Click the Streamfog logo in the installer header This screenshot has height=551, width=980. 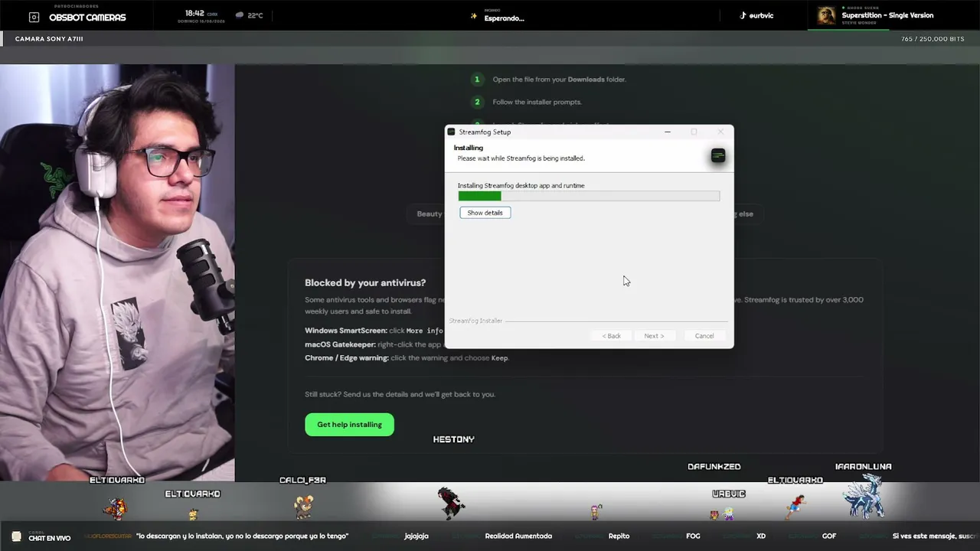(x=717, y=156)
